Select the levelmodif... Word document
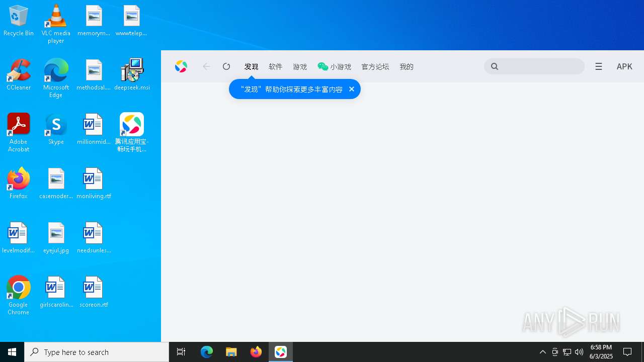The height and width of the screenshot is (362, 644). 19,237
